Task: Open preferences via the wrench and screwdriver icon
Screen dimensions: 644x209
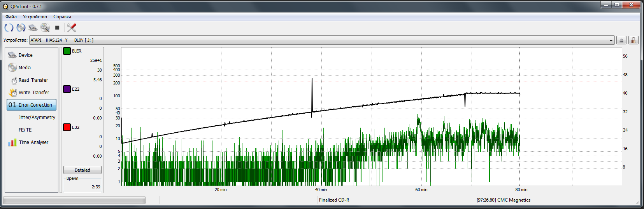Action: [71, 28]
